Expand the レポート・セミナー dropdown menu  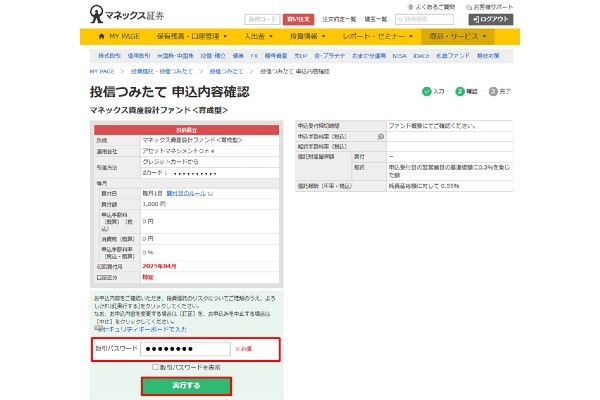(378, 37)
